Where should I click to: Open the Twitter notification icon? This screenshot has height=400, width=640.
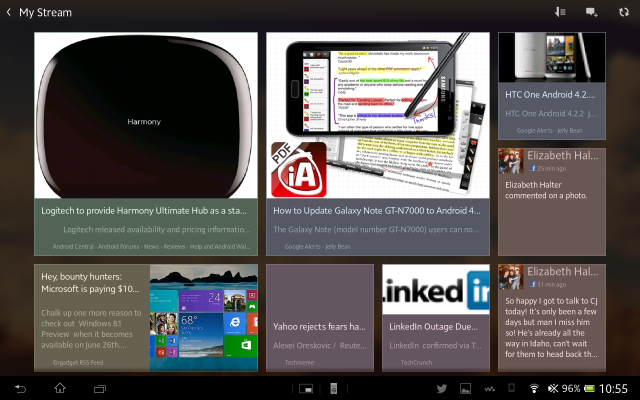[x=442, y=389]
